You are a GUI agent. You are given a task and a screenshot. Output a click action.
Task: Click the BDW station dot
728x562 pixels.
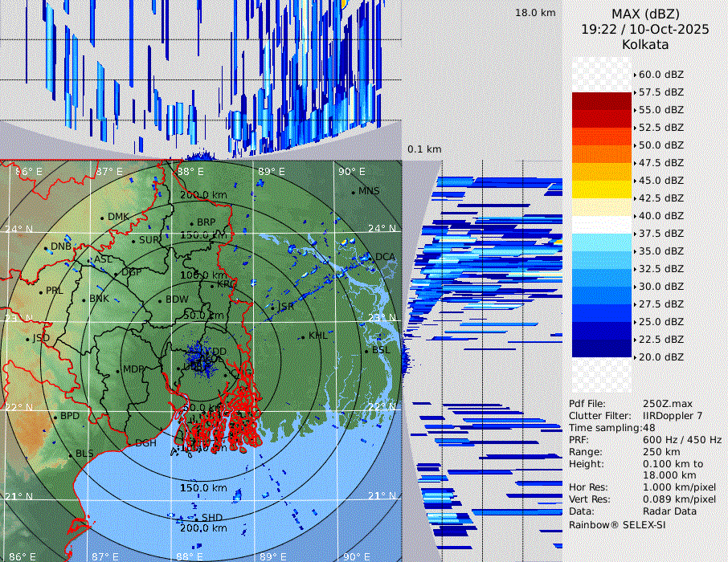click(160, 301)
